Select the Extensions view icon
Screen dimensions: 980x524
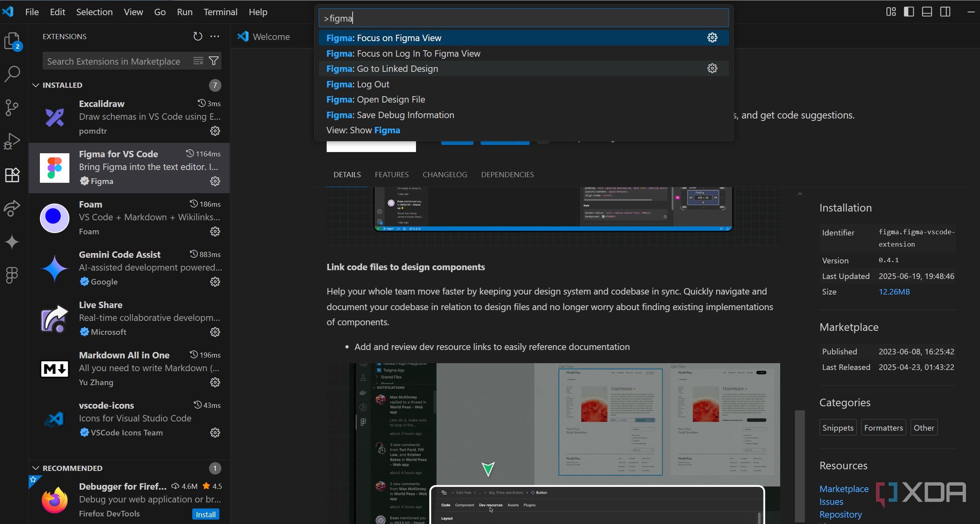point(12,174)
